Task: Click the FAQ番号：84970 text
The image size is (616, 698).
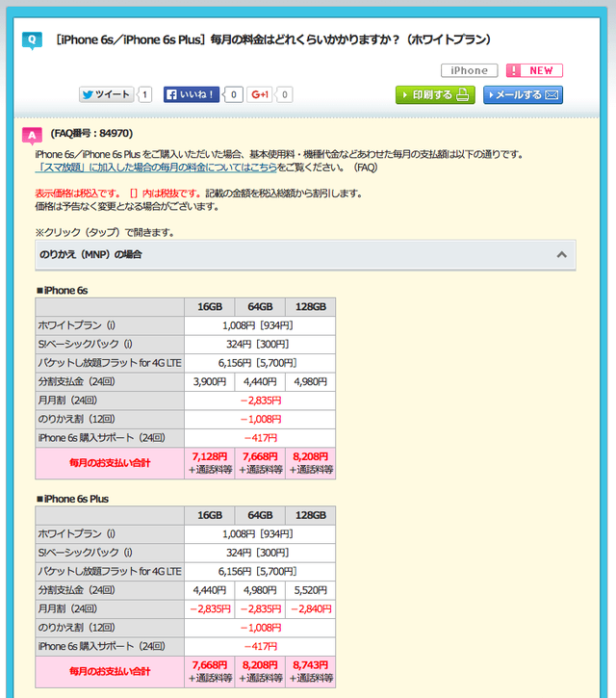Action: (91, 133)
